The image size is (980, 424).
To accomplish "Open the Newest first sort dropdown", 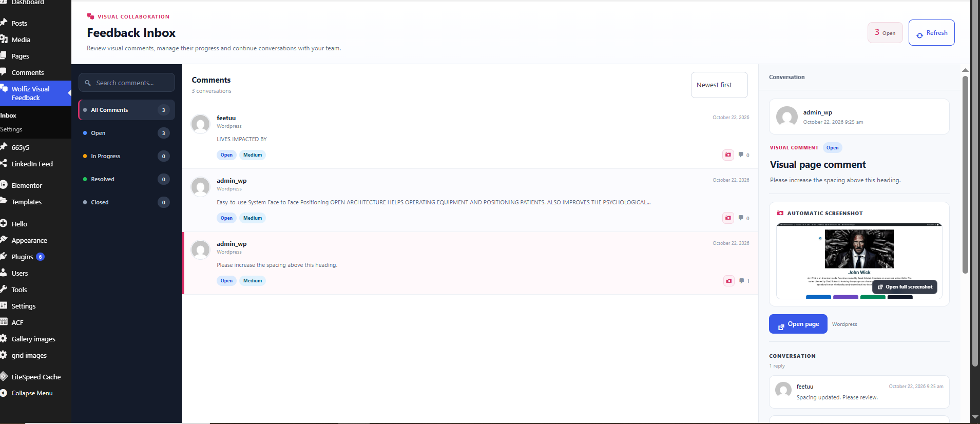I will [x=719, y=85].
